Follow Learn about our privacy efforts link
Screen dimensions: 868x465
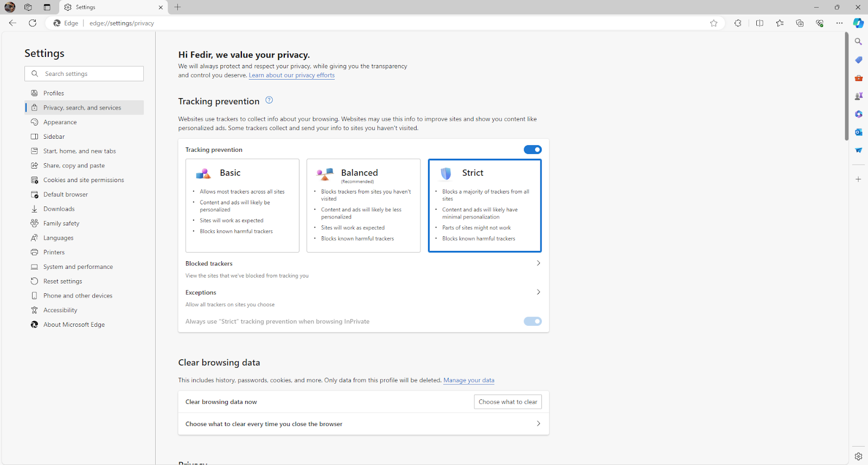[292, 75]
